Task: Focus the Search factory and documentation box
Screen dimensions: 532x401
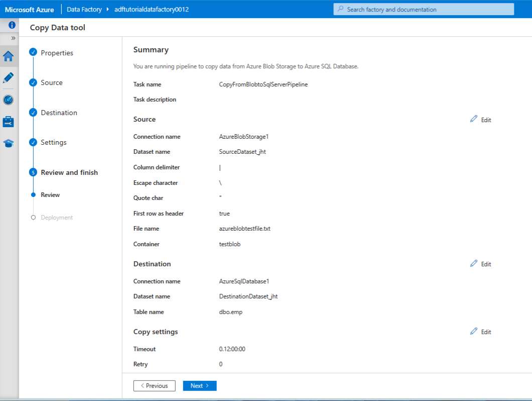Action: (424, 9)
